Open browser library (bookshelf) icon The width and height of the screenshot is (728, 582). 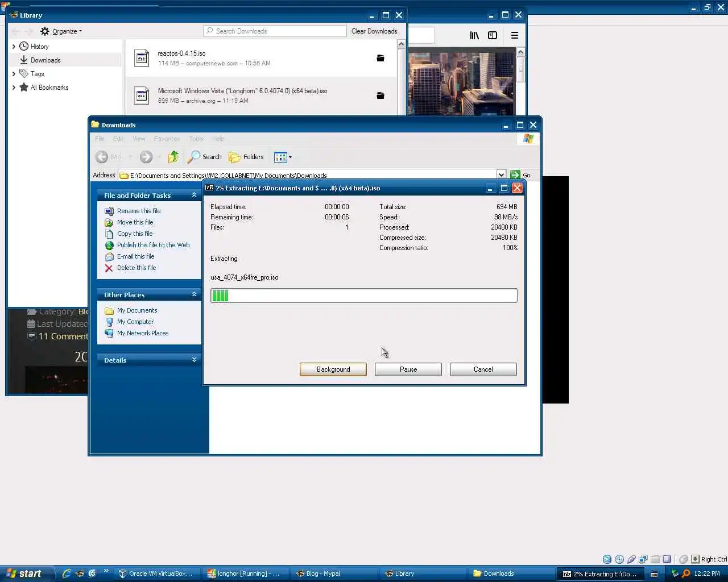click(474, 35)
